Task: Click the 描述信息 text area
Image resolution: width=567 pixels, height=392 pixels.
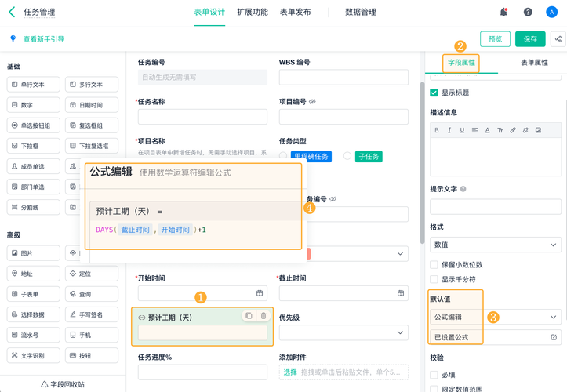Action: click(496, 157)
